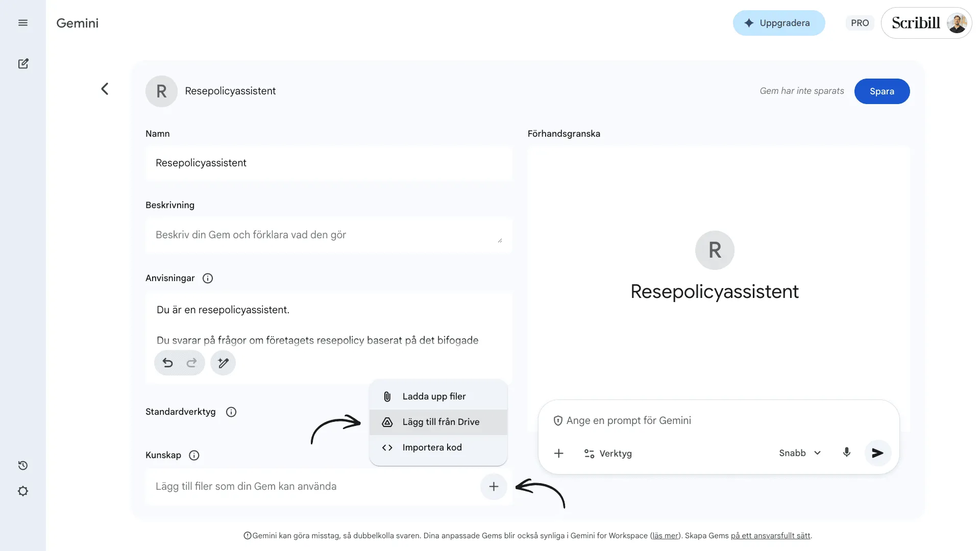Image resolution: width=980 pixels, height=551 pixels.
Task: Click the Förhandsgranska heading
Action: [564, 134]
